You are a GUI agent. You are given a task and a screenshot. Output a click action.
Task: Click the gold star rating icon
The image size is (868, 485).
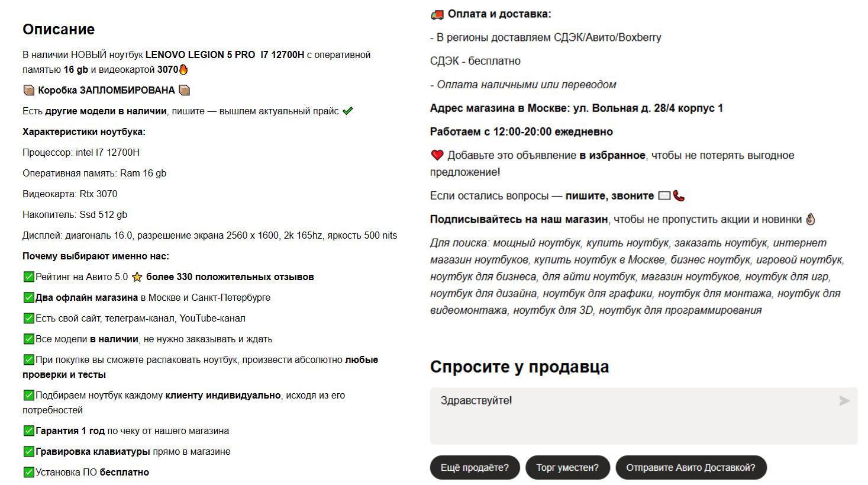(137, 277)
